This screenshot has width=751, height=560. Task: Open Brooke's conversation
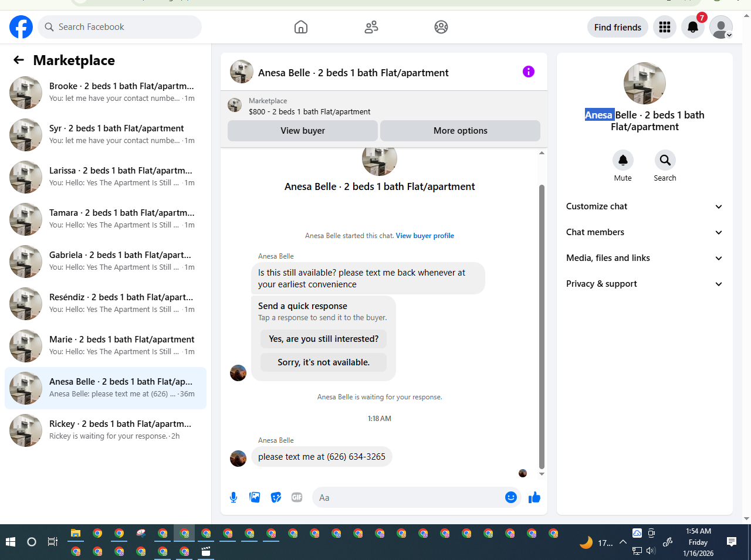coord(106,93)
